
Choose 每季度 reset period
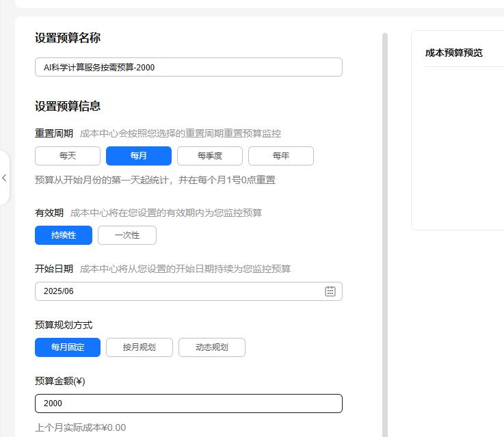(x=209, y=156)
